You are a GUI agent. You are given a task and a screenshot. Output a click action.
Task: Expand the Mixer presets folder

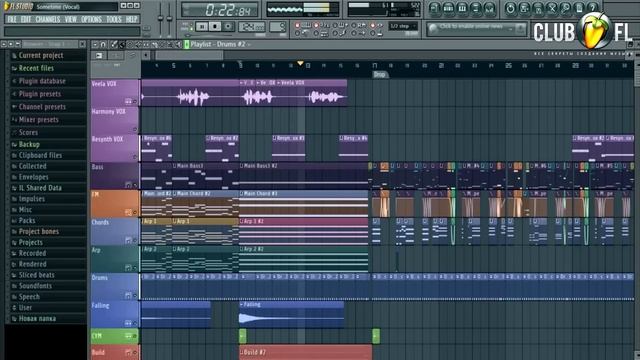tap(38, 120)
